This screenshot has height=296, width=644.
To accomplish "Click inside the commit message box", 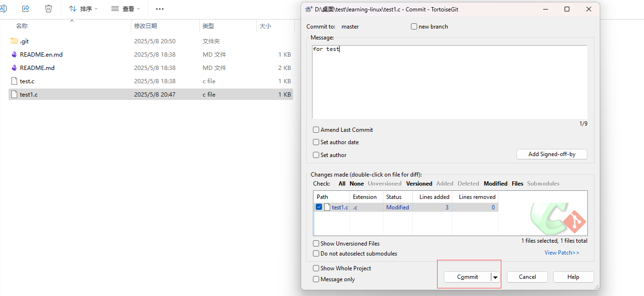I will 449,82.
